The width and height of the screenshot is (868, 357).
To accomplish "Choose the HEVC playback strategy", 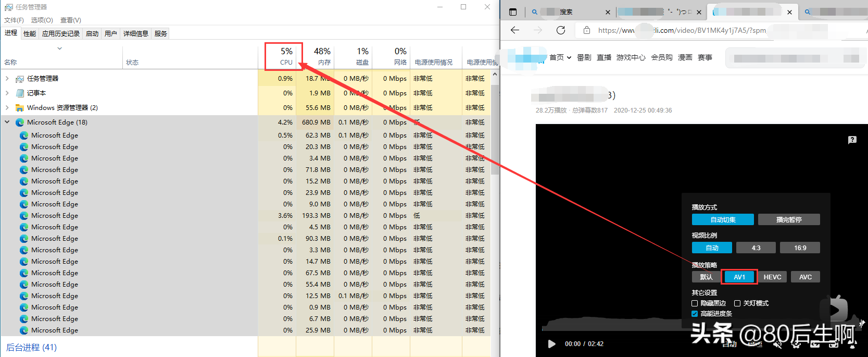I will click(772, 277).
